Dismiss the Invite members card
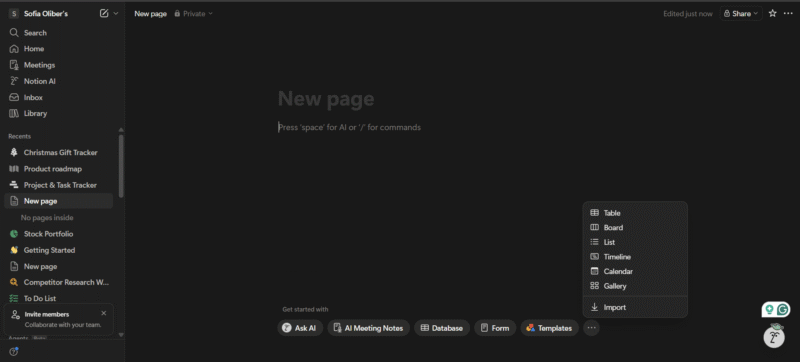The image size is (800, 362). (104, 313)
